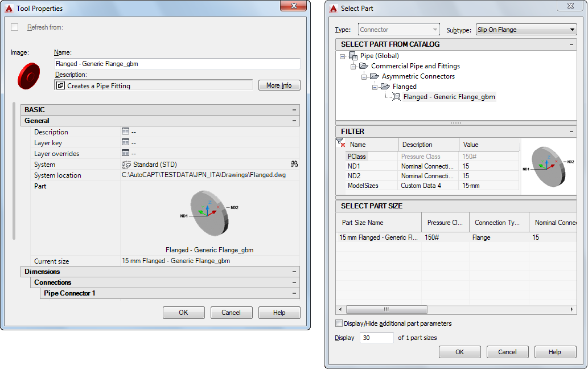Collapse the BASIC section
This screenshot has width=588, height=369.
click(x=294, y=110)
